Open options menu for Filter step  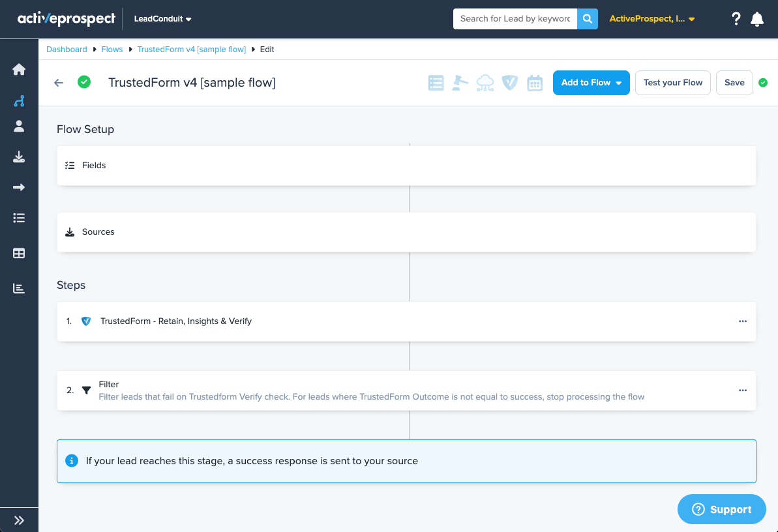743,391
